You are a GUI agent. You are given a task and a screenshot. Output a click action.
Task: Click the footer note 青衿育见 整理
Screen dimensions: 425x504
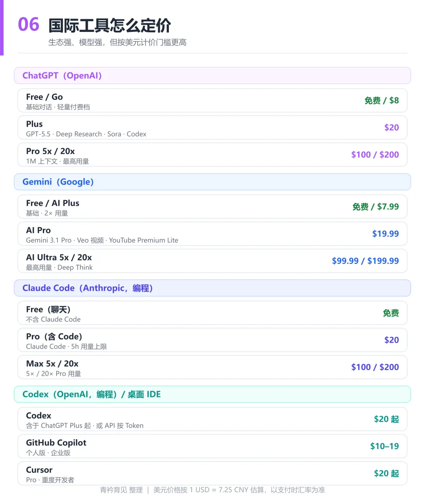(x=121, y=490)
